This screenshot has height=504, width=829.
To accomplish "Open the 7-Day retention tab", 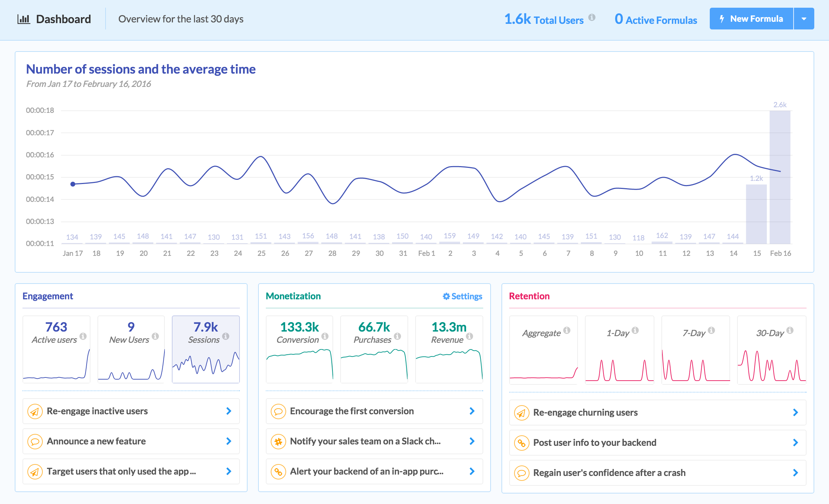I will click(695, 350).
